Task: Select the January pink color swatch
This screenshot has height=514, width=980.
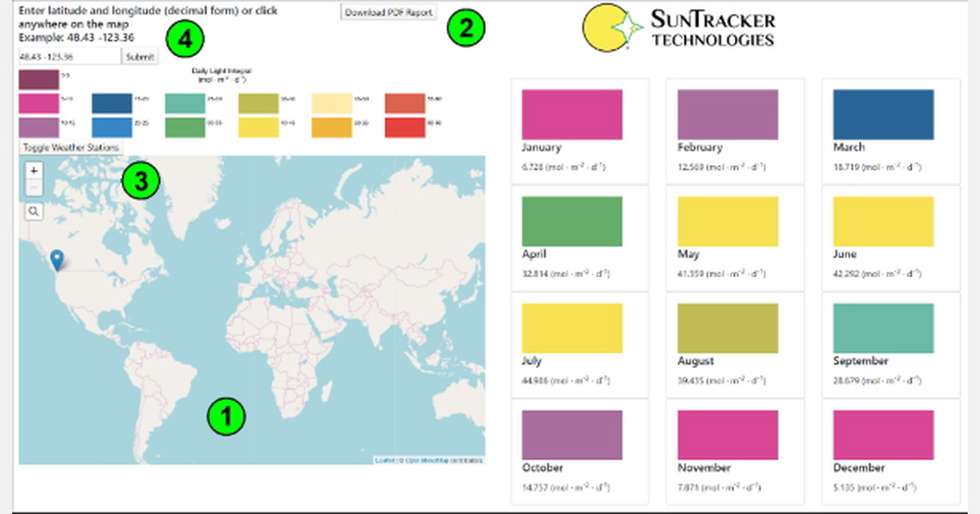Action: [x=572, y=114]
